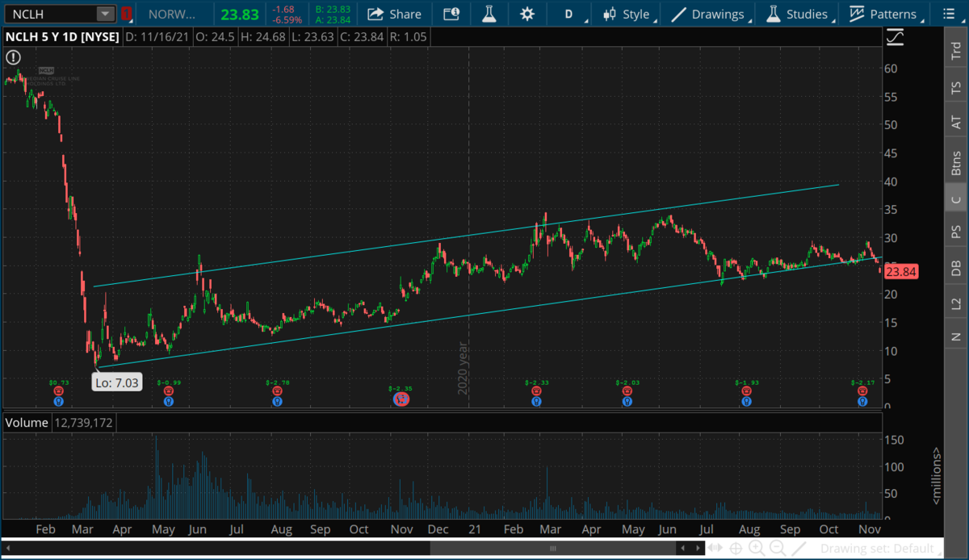The width and height of the screenshot is (969, 560).
Task: Click red earnings phone icon under $0.73
Action: click(x=59, y=391)
